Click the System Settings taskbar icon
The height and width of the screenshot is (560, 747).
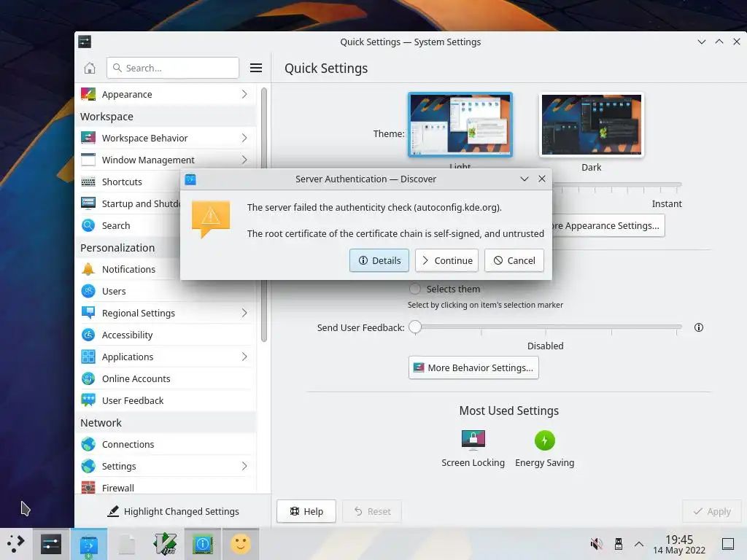coord(51,544)
